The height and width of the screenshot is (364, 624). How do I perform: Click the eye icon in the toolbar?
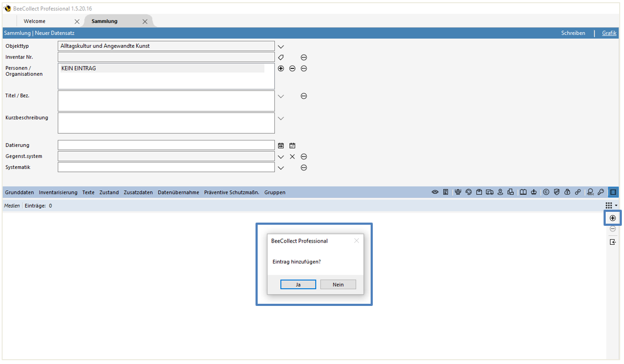pos(435,192)
